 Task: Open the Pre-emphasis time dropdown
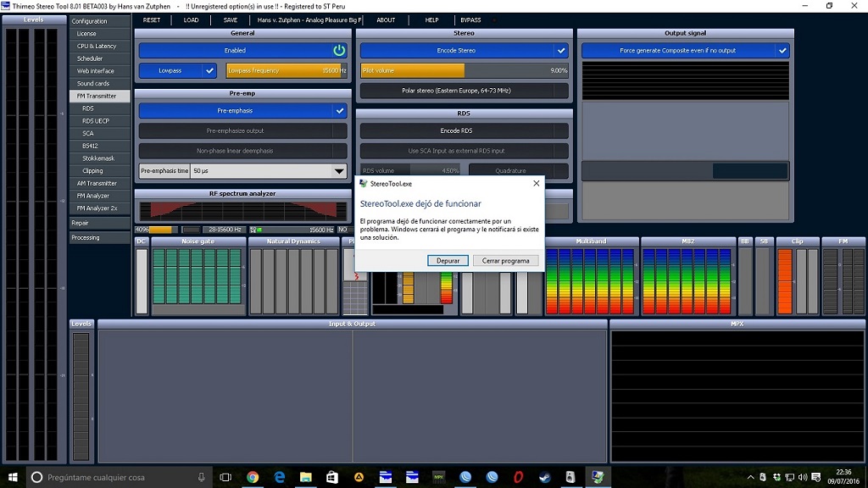339,171
